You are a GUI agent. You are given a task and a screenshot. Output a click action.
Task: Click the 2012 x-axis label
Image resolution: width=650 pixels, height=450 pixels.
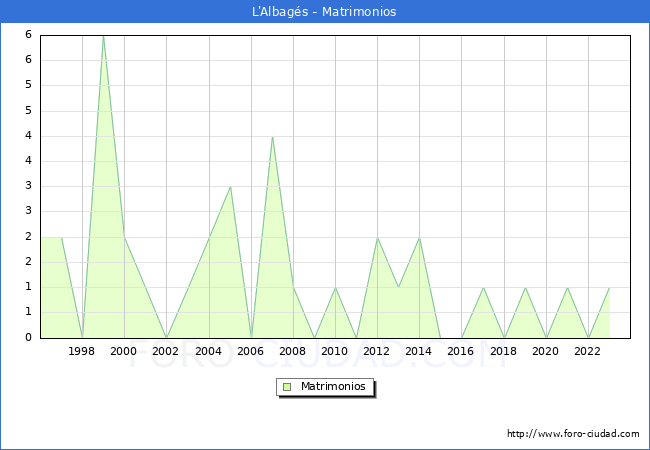pyautogui.click(x=376, y=351)
